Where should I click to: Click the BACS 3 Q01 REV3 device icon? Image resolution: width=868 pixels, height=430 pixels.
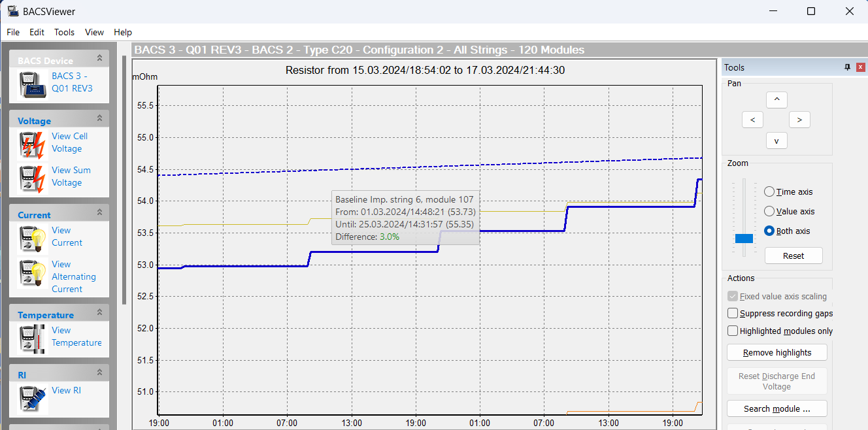pos(32,84)
